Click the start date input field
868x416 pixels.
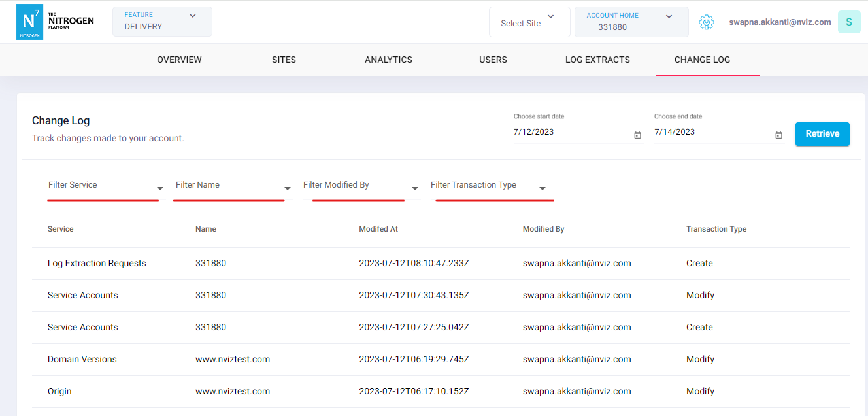click(x=569, y=132)
